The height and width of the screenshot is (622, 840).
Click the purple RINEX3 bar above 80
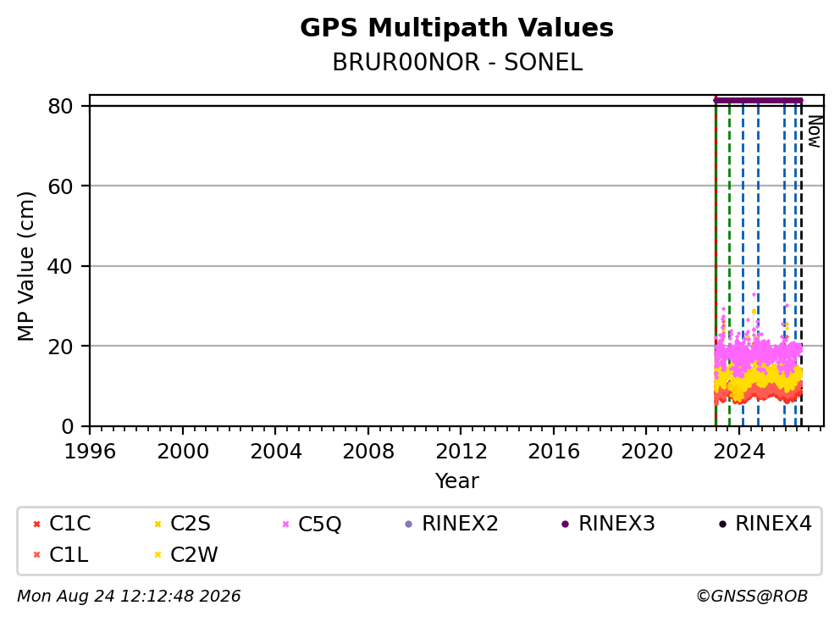click(758, 100)
